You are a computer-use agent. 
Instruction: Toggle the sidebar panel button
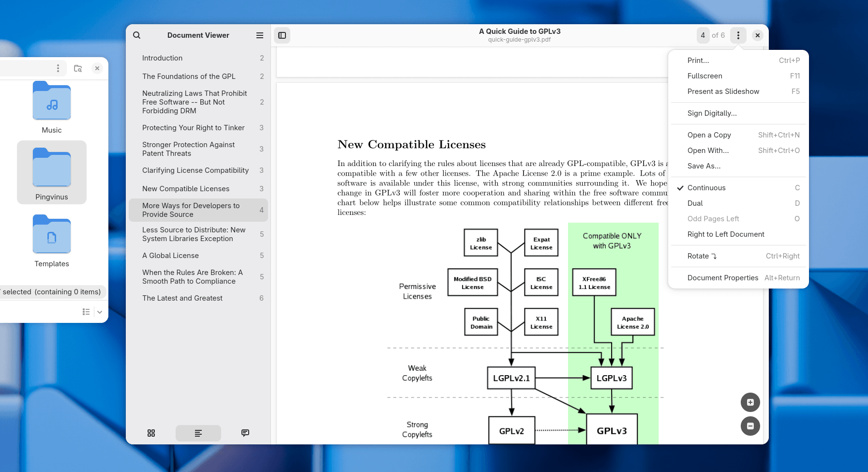tap(282, 35)
